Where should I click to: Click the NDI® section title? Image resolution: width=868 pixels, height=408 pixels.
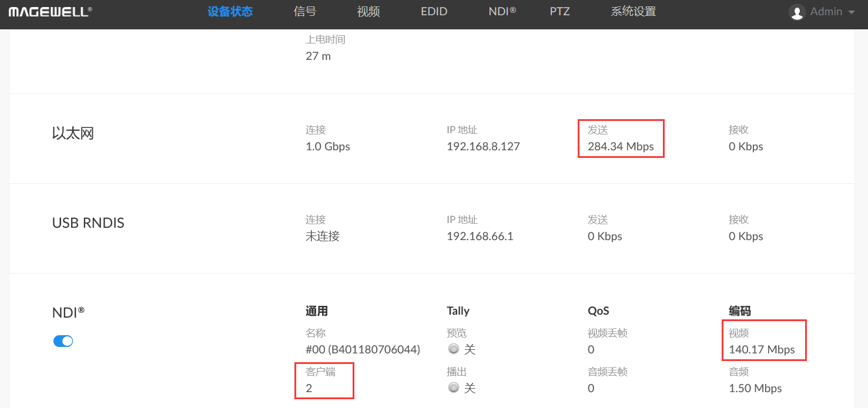[68, 312]
